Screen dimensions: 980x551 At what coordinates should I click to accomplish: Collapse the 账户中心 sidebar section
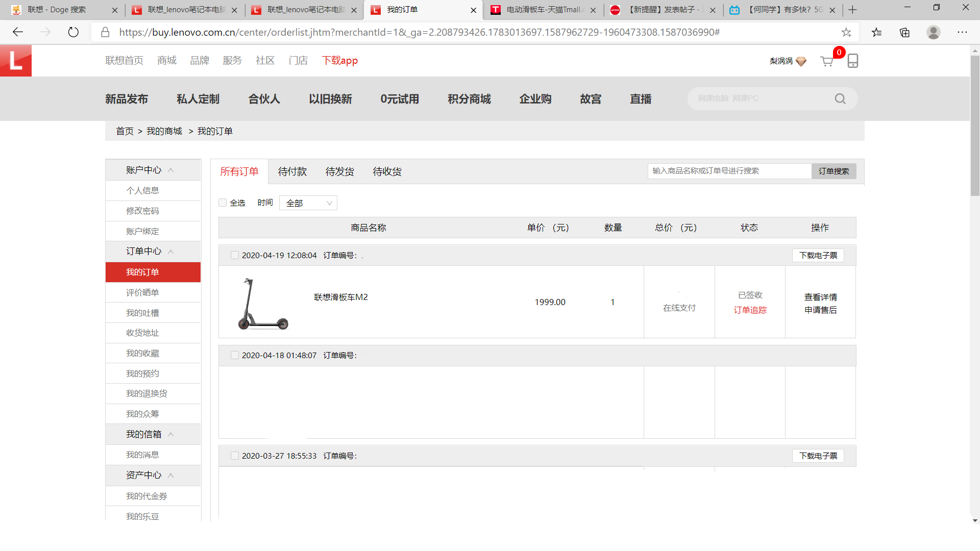coord(171,170)
